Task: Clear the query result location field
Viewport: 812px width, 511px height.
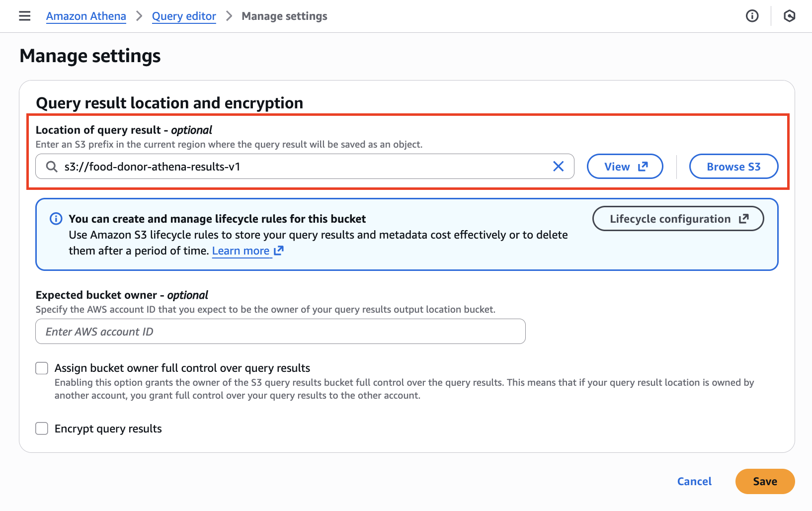Action: tap(558, 167)
